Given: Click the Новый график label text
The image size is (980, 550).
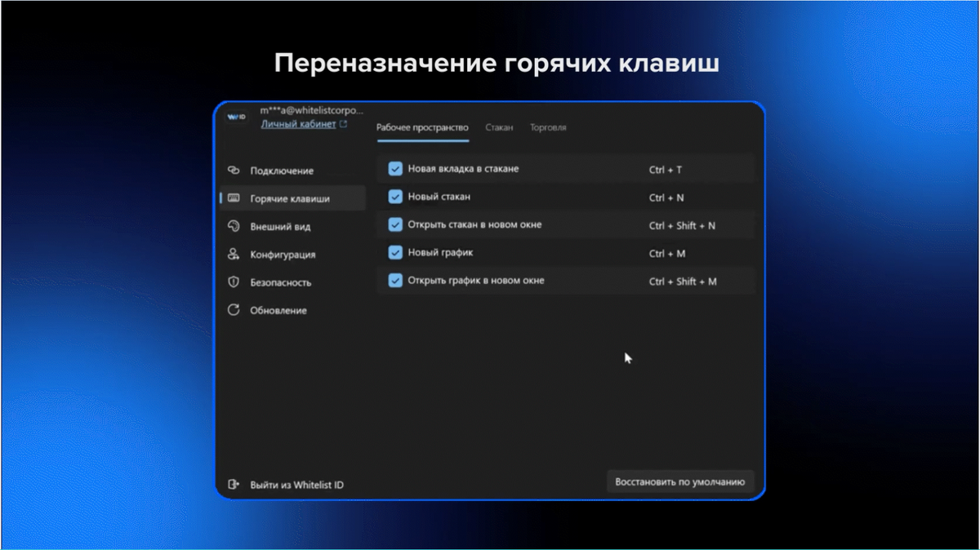Looking at the screenshot, I should point(440,253).
